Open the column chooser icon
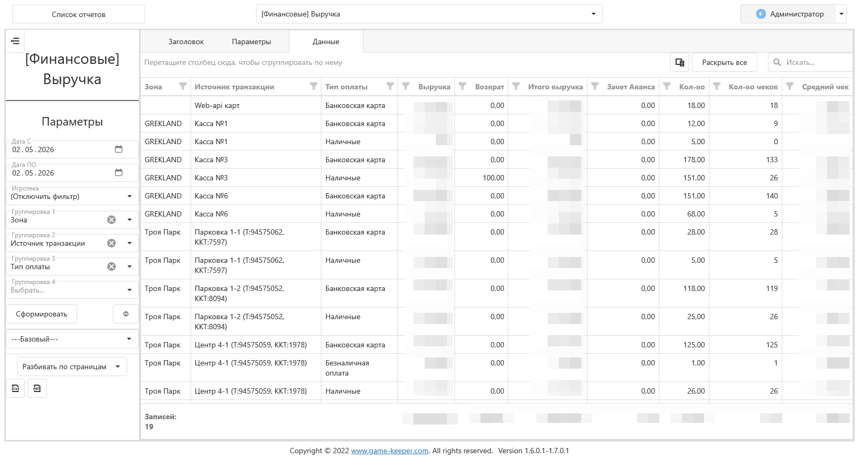Screen dimensions: 868x458 [x=680, y=62]
